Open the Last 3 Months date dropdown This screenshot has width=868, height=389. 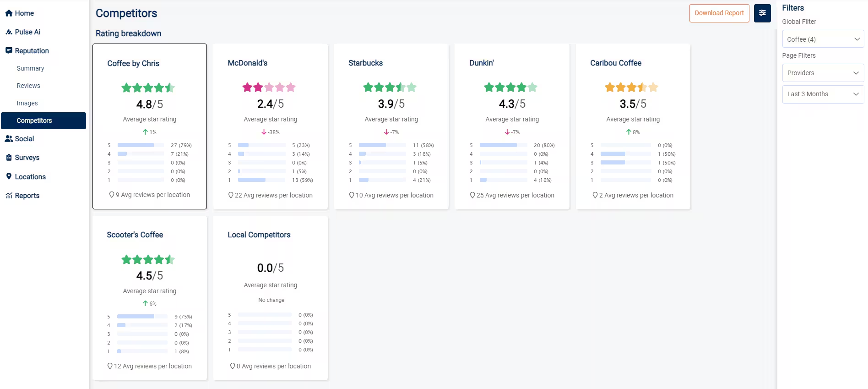(823, 94)
